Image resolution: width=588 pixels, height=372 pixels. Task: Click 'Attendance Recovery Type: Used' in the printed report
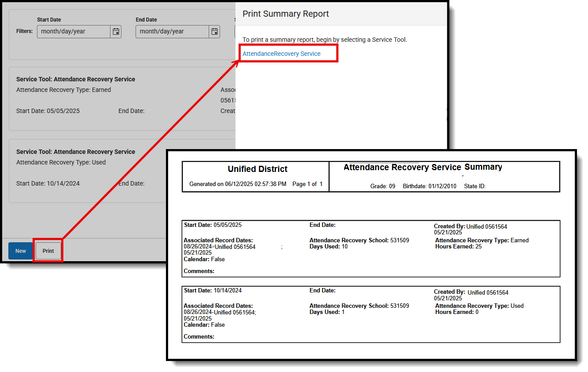click(479, 306)
